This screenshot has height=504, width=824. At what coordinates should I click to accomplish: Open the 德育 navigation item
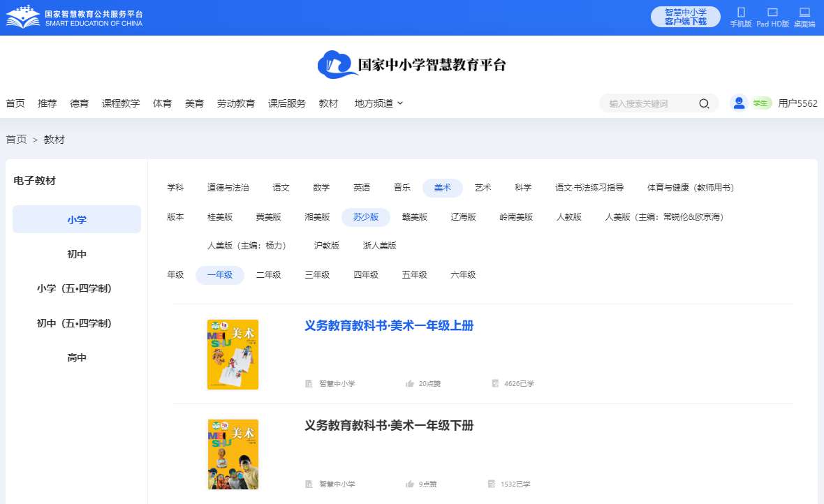click(x=80, y=103)
